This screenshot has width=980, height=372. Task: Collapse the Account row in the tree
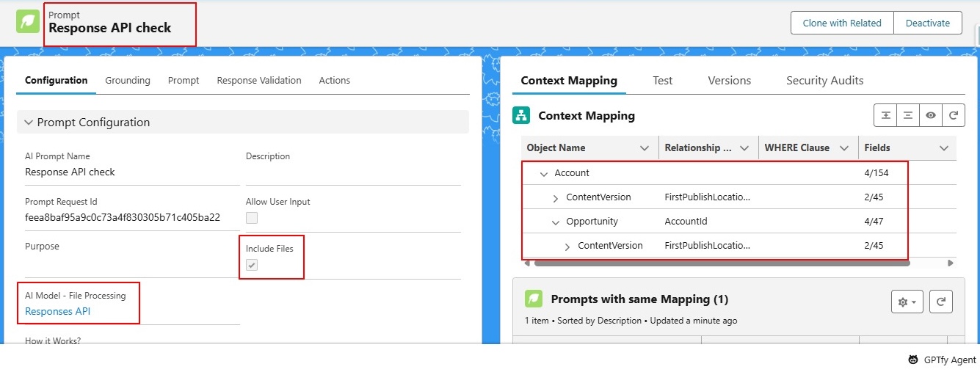pos(544,174)
